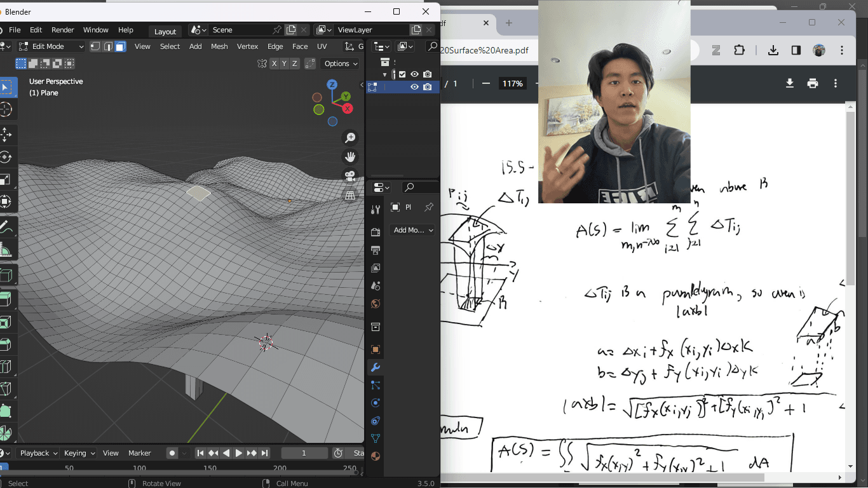This screenshot has width=868, height=488.
Task: Open the Render menu
Action: click(x=62, y=30)
